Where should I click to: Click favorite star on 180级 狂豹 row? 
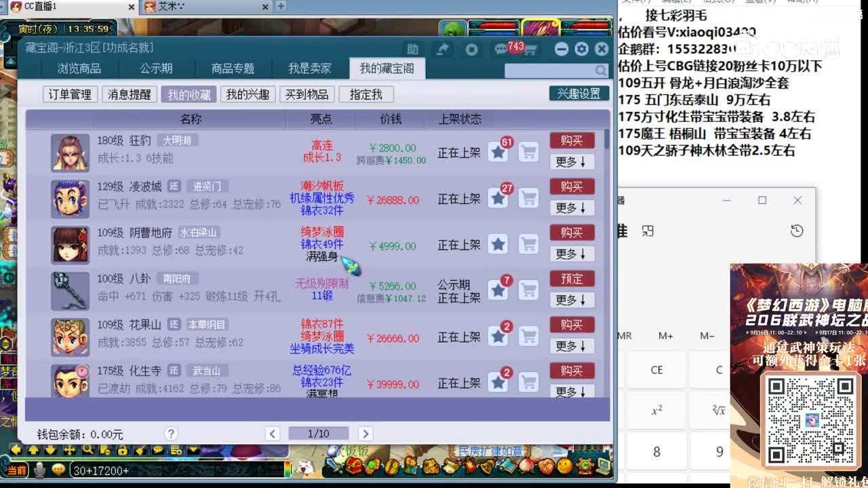pos(498,152)
